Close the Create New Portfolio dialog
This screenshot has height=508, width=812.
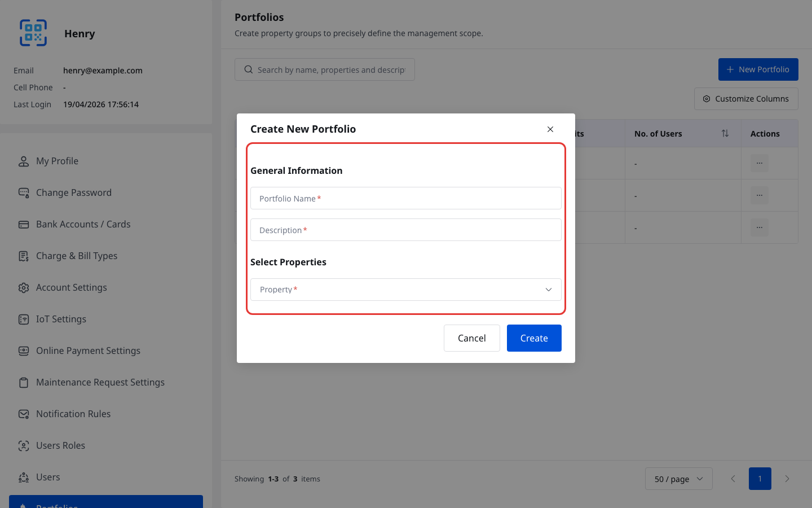(550, 129)
